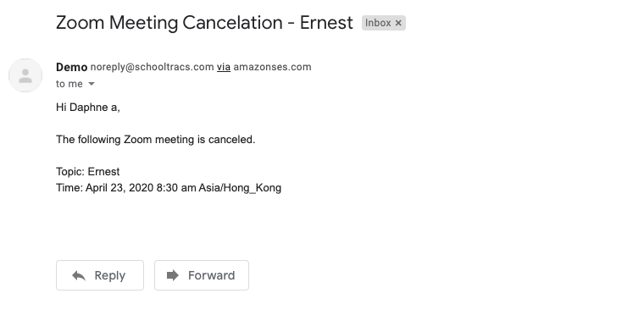Click the curved reply arrow icon
Viewport: 644px width, 321px height.
[x=79, y=275]
